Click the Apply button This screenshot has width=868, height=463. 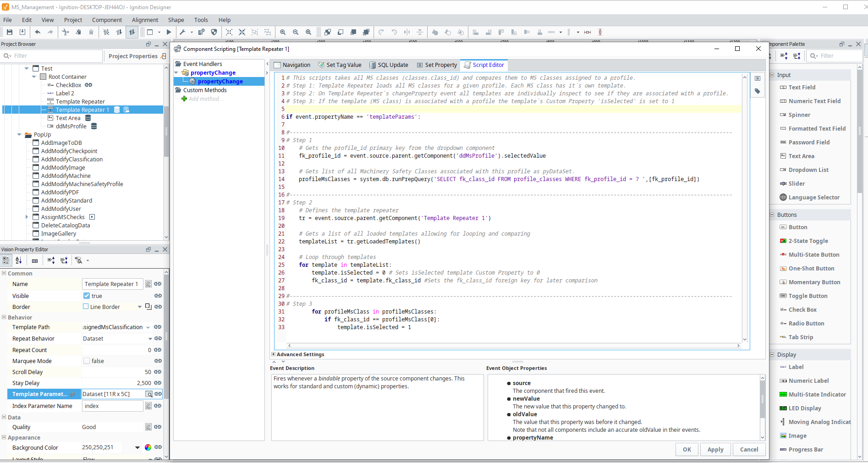tap(715, 450)
